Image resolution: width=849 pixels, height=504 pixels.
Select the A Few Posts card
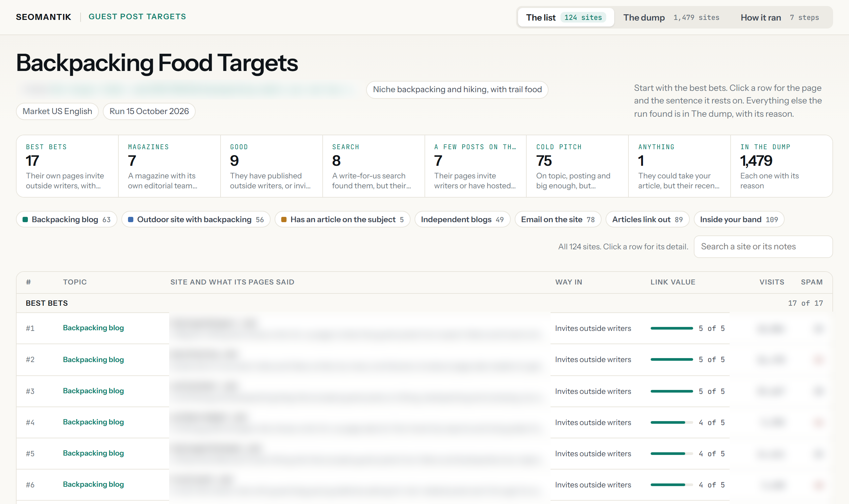(476, 166)
